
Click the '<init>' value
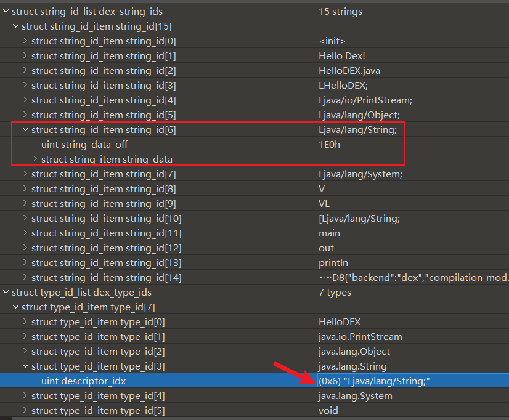pyautogui.click(x=332, y=41)
